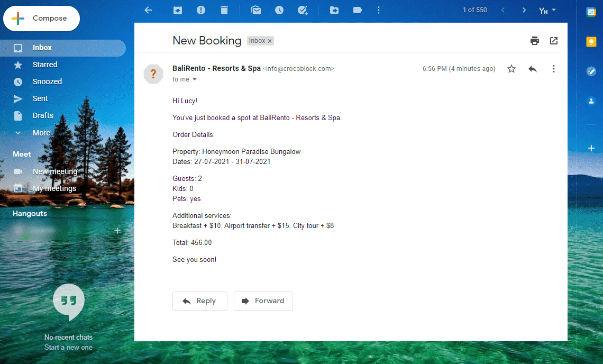Start a New meeting in Meet
The width and height of the screenshot is (603, 364).
pos(55,171)
